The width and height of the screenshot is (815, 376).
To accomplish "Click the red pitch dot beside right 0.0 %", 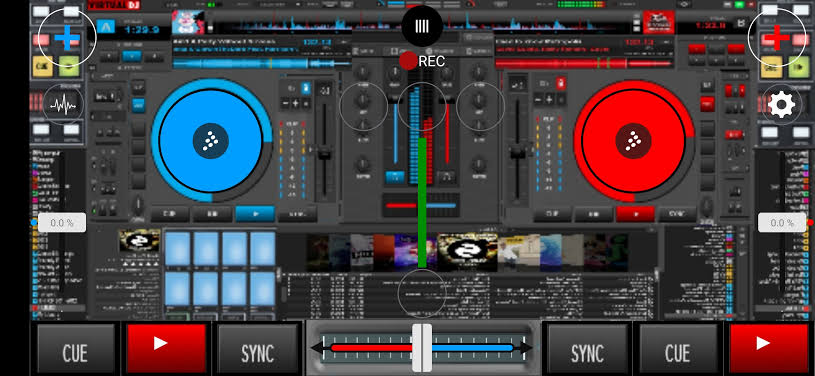I will (x=810, y=223).
